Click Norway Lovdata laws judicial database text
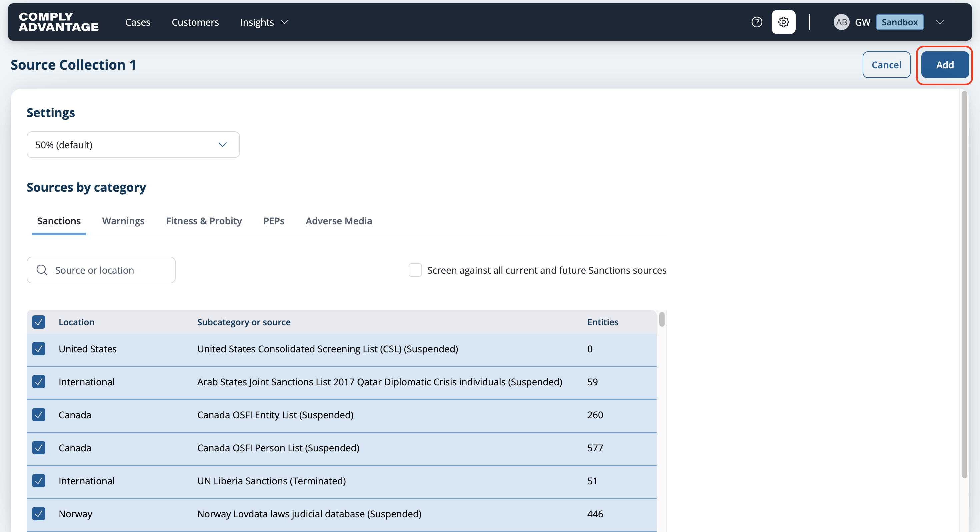Screen dimensions: 980x532 pyautogui.click(x=309, y=514)
